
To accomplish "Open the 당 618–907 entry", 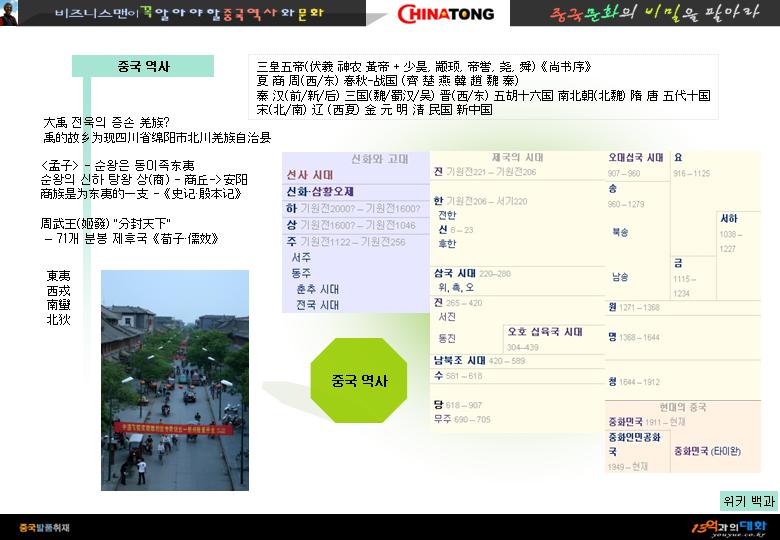I will [x=458, y=405].
